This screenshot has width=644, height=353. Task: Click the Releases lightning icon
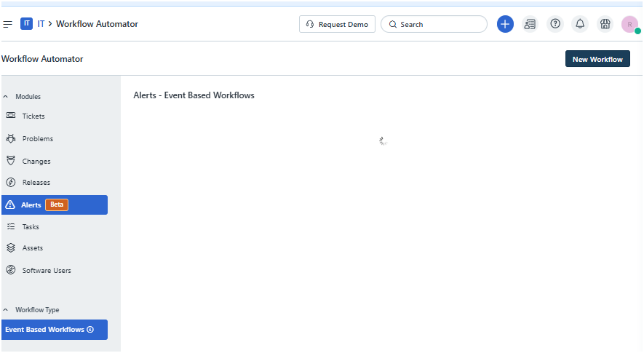[x=11, y=182]
